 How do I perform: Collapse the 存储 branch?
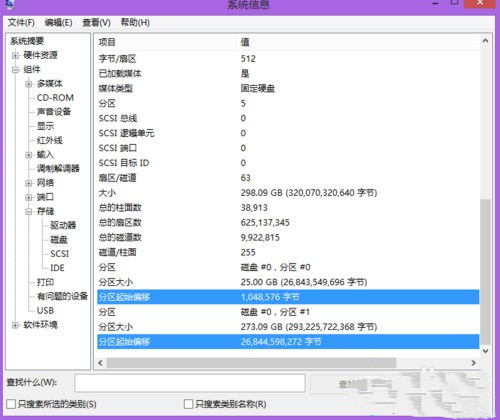click(x=29, y=211)
